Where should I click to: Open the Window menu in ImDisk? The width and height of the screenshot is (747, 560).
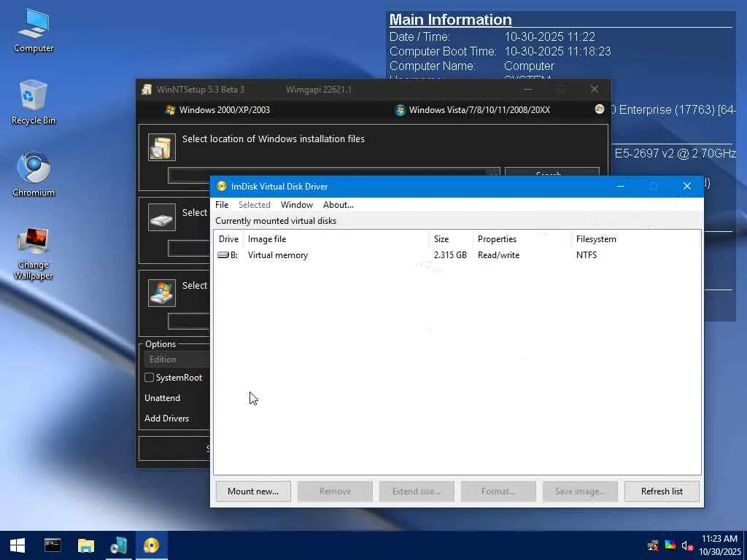(x=297, y=205)
